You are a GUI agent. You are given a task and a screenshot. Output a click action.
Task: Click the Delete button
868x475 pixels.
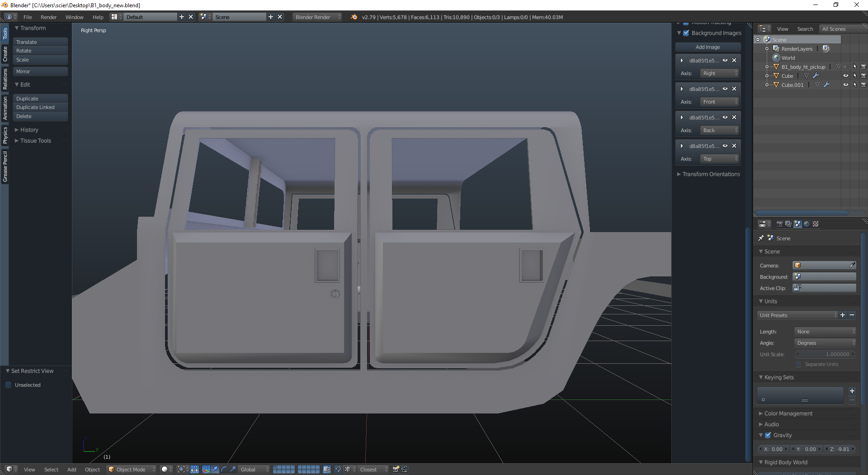click(x=41, y=116)
